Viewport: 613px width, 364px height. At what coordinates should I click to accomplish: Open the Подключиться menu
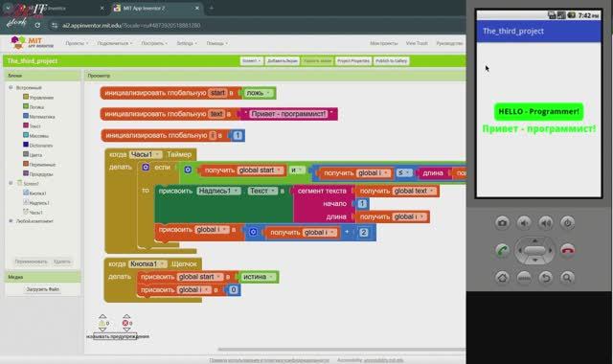click(x=115, y=43)
